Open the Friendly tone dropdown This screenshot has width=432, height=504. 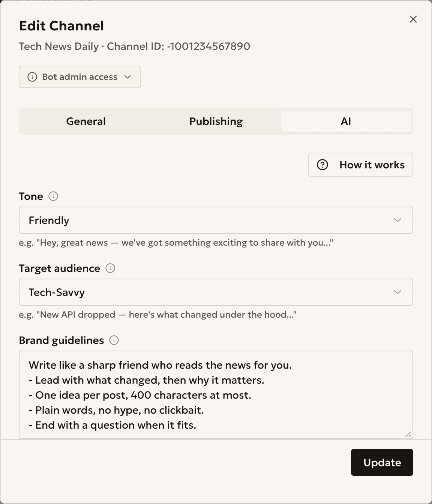pos(216,220)
